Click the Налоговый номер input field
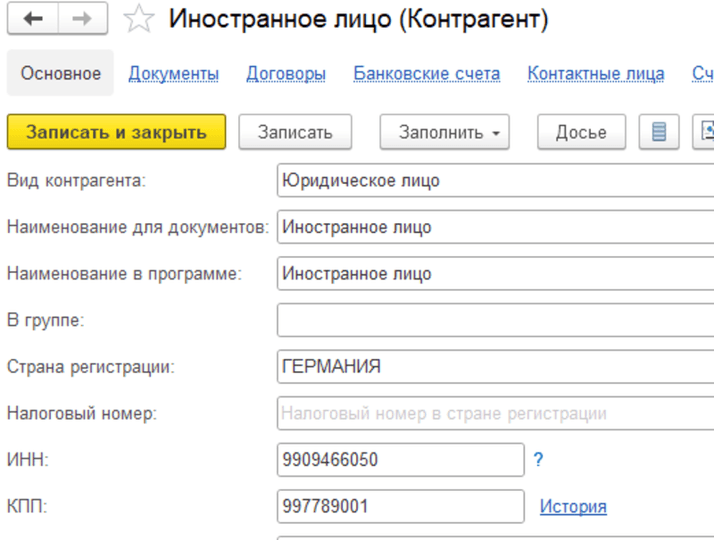714x540 pixels. (495, 413)
